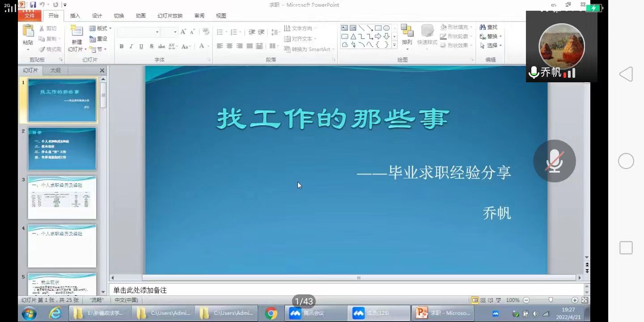Open the Layout (版式) dropdown
The image size is (644, 322).
pos(101,28)
